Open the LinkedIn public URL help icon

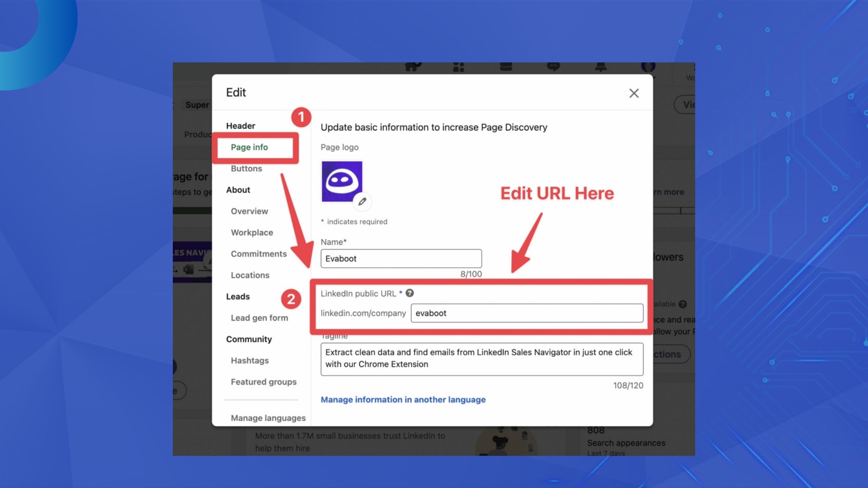pos(410,293)
